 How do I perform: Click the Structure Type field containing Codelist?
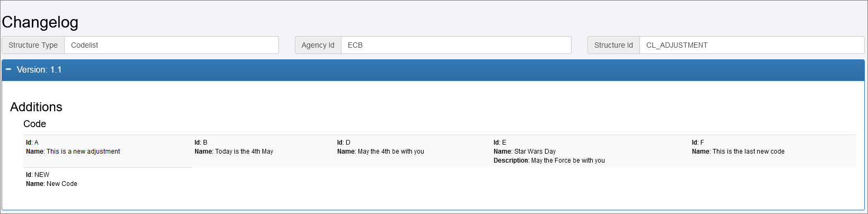[x=171, y=45]
